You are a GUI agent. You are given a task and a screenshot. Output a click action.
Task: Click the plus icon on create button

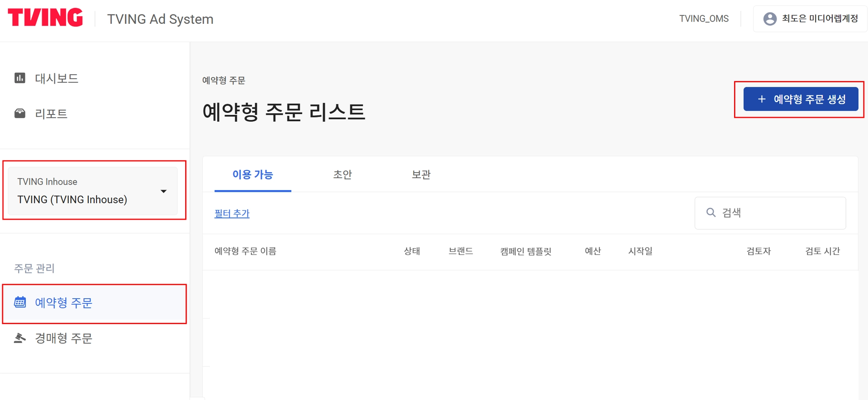(762, 99)
